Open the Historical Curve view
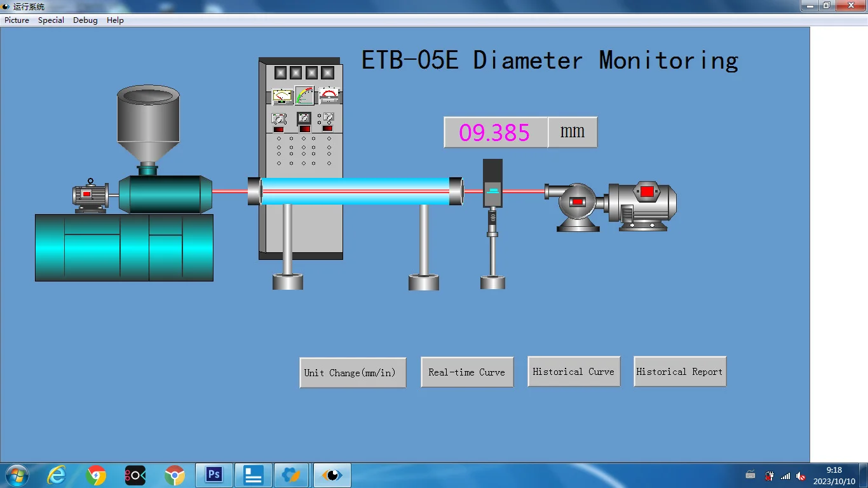Screen dimensions: 868x488 574,371
